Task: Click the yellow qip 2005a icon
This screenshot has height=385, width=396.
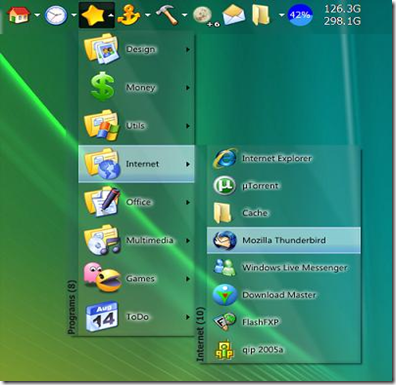Action: click(x=224, y=349)
